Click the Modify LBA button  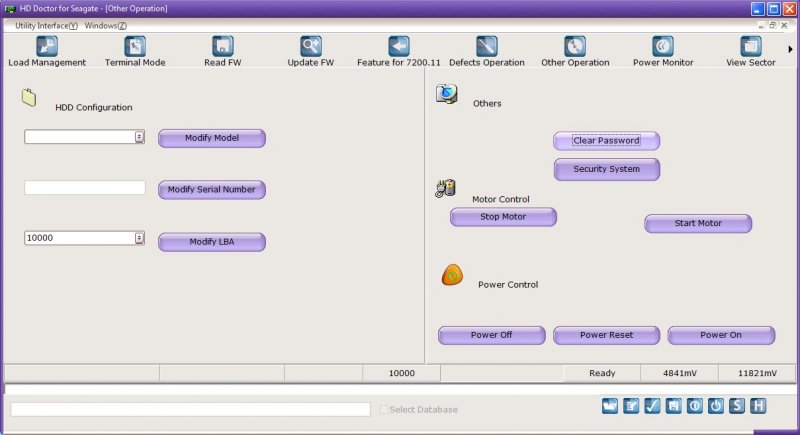[212, 242]
